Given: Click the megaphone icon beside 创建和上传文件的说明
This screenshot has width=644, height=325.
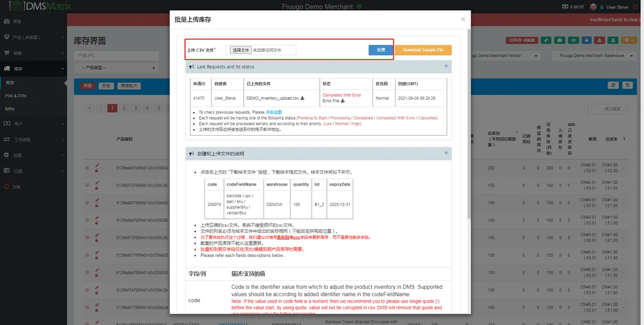Looking at the screenshot, I should tap(192, 154).
